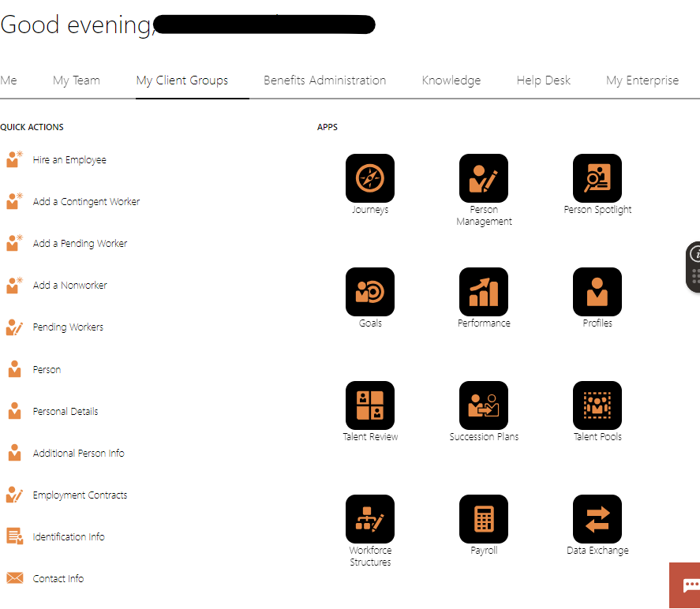
Task: Click the Succession Plans app label
Action: [x=484, y=437]
